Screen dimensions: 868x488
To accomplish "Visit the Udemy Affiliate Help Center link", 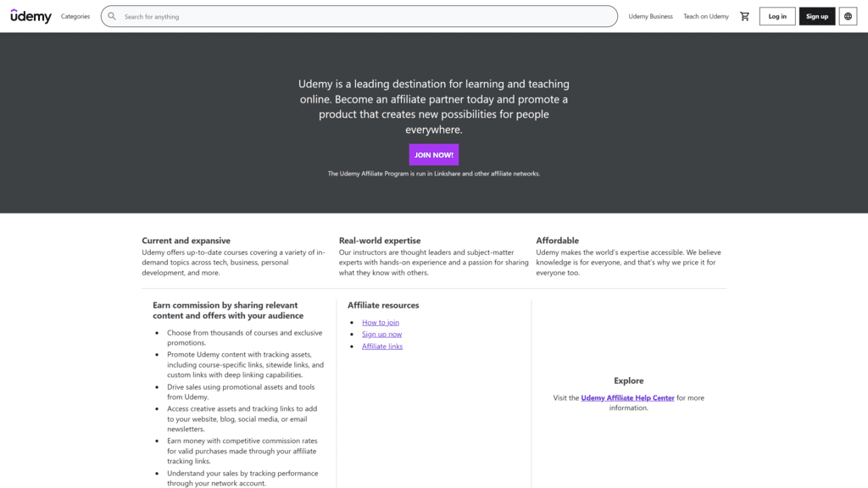I will tap(628, 398).
